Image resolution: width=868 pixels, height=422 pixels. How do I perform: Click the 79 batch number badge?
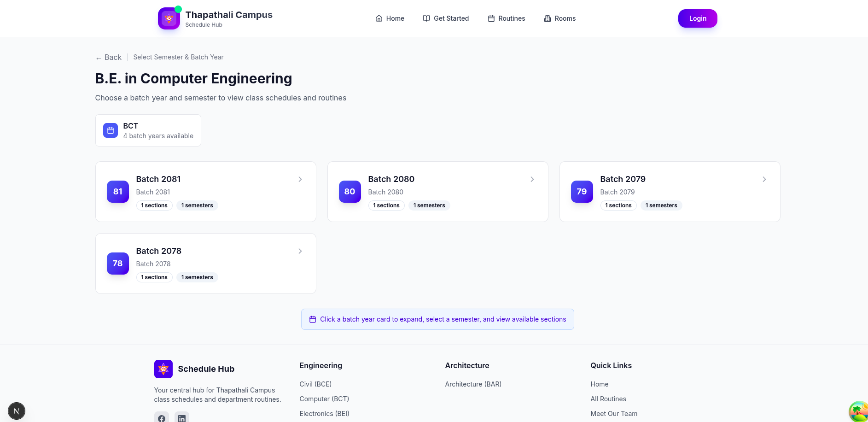click(582, 192)
